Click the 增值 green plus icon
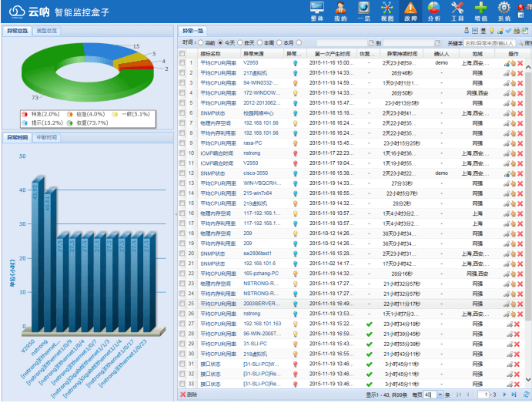 point(480,9)
